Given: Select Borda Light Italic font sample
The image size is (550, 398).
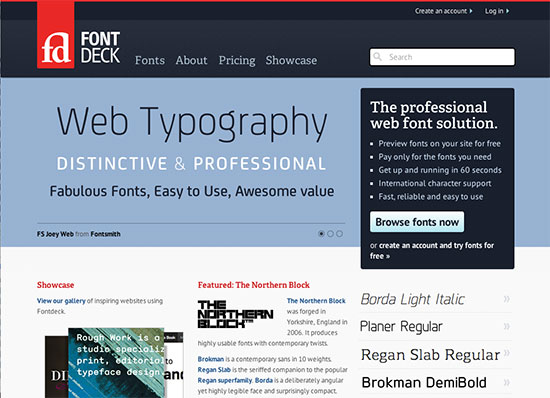Looking at the screenshot, I should (412, 299).
